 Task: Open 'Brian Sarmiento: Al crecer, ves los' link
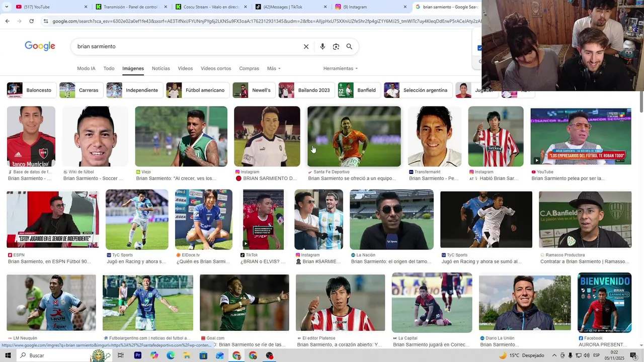[176, 178]
